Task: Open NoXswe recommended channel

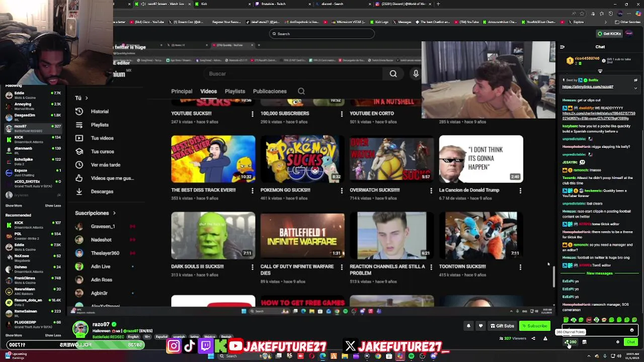Action: coord(33,258)
